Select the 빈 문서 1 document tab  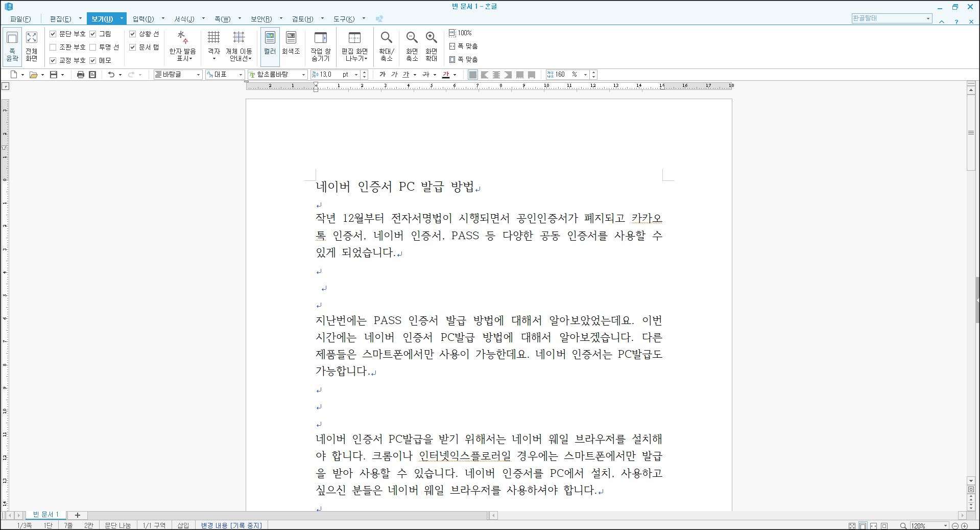46,515
